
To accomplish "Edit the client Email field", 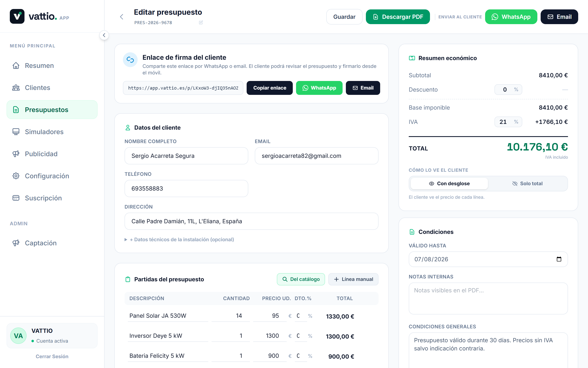I will tap(316, 156).
